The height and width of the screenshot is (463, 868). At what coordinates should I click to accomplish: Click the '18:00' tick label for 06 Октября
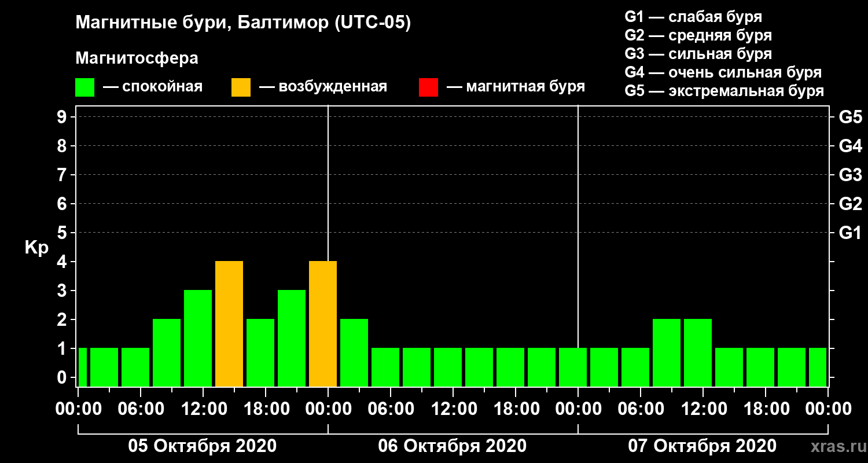tap(516, 409)
